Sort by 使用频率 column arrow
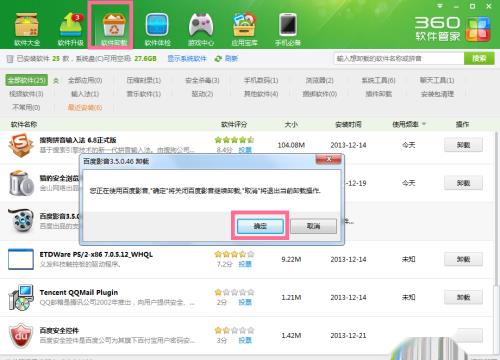The height and width of the screenshot is (360, 500). (424, 124)
